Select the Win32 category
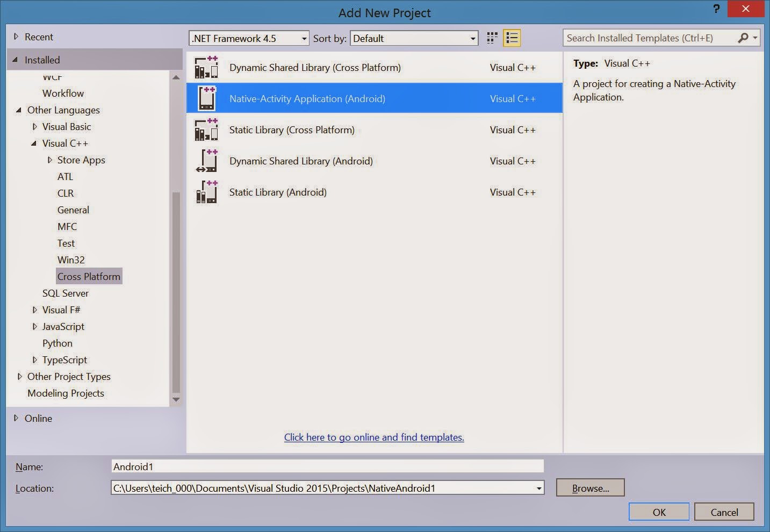770x532 pixels. point(71,260)
